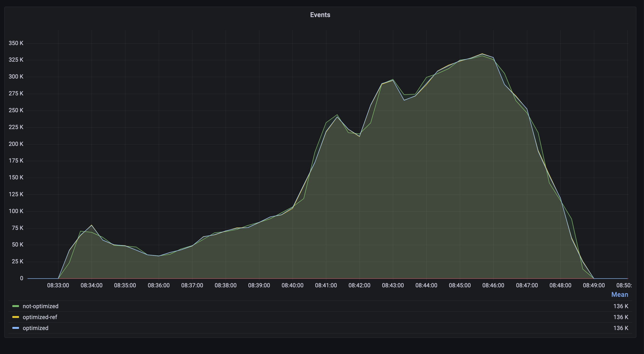Click the 08:41:00 time axis label
This screenshot has width=644, height=354.
326,285
